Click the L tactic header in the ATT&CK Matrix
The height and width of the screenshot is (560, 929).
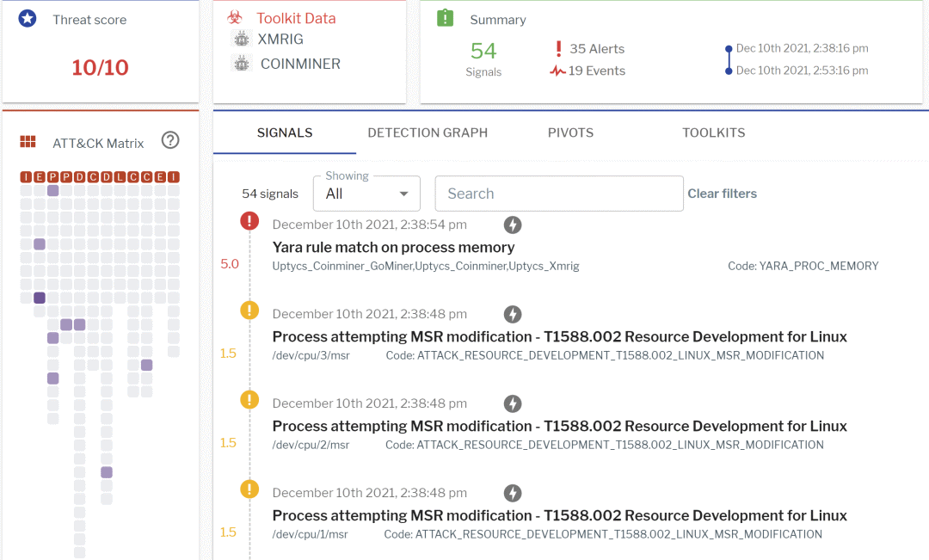[x=120, y=177]
